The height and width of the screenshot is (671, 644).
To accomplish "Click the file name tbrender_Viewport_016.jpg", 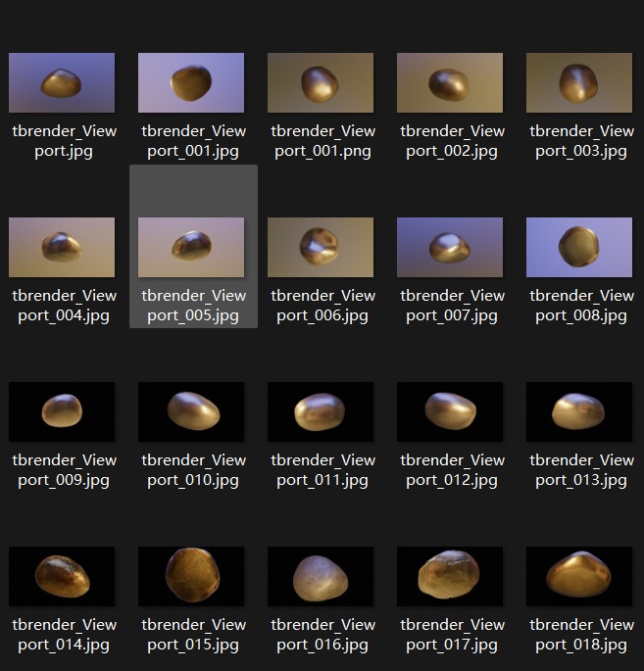I will coord(322,635).
